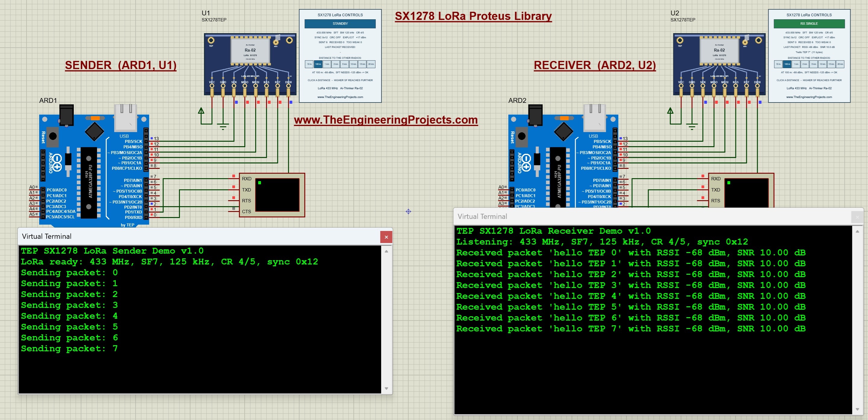Select 10 km distance on U1 controls panel

tap(353, 64)
